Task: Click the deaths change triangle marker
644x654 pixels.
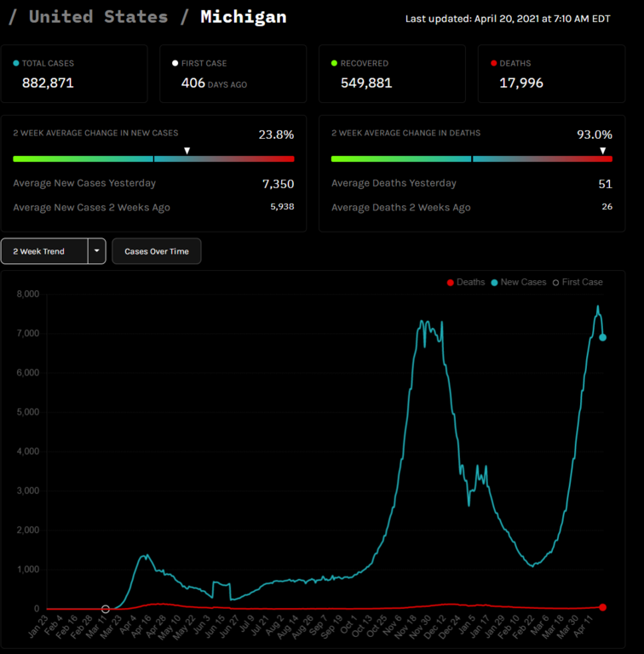Action: coord(603,151)
